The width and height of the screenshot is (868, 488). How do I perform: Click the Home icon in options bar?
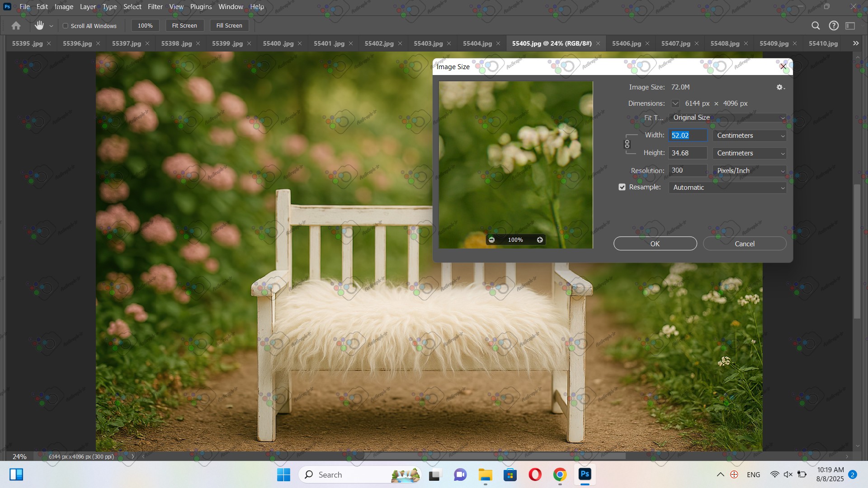(16, 26)
